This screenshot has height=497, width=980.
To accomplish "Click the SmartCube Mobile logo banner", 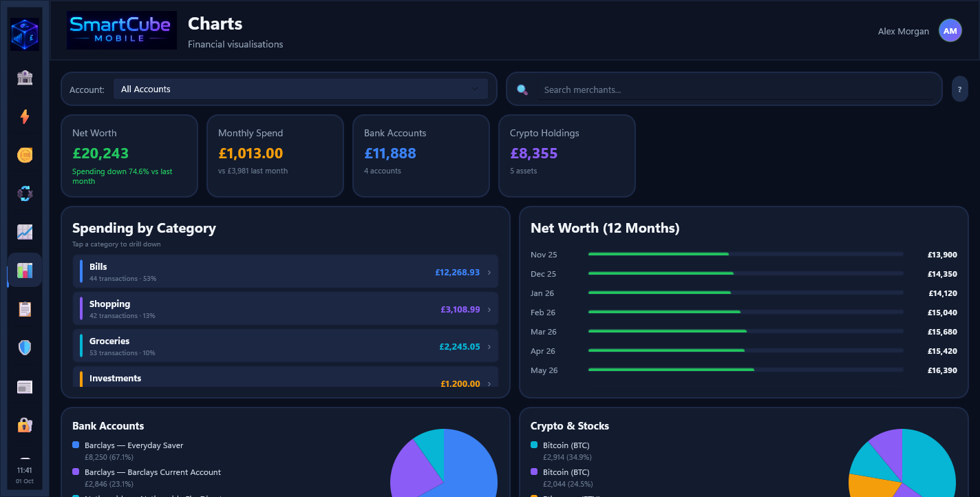I will (122, 30).
